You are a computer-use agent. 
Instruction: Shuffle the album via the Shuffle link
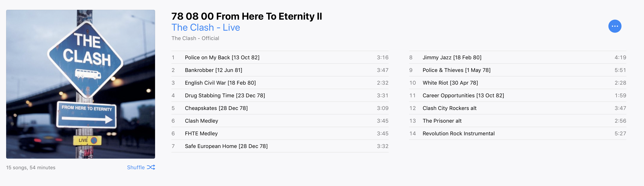(x=141, y=167)
